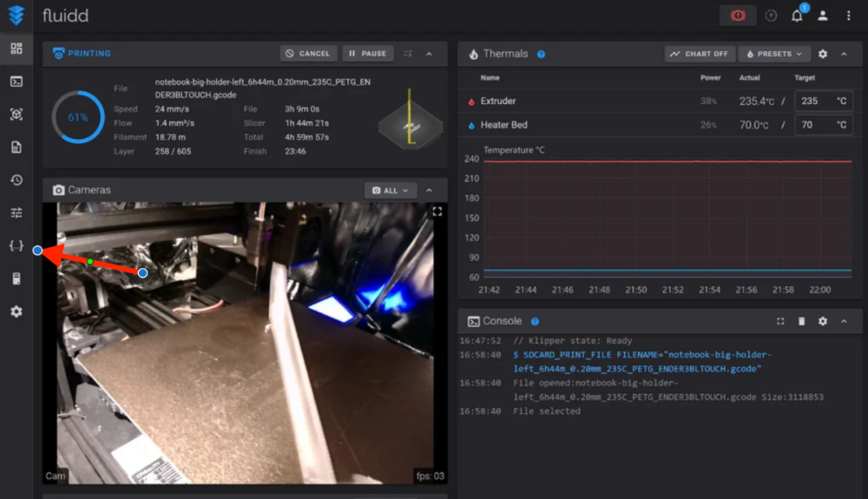Clear console with the trash icon

[x=801, y=321]
